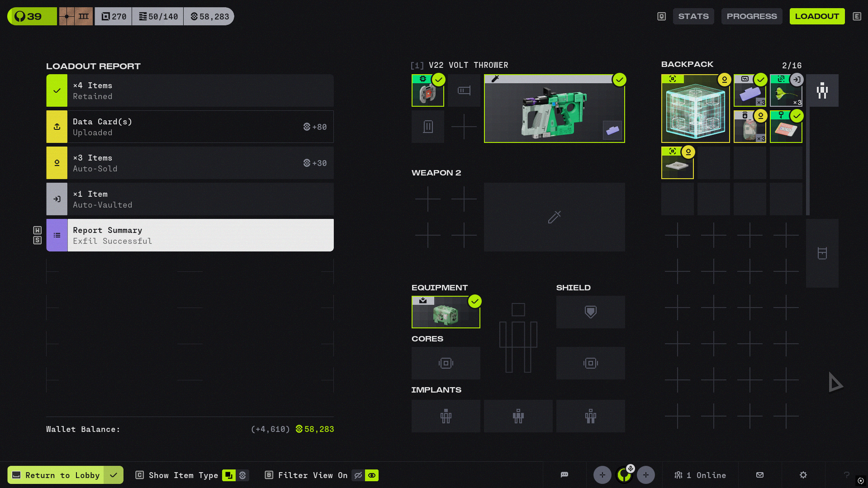
Task: Open the character panel icon beside backpack
Action: pyautogui.click(x=822, y=90)
